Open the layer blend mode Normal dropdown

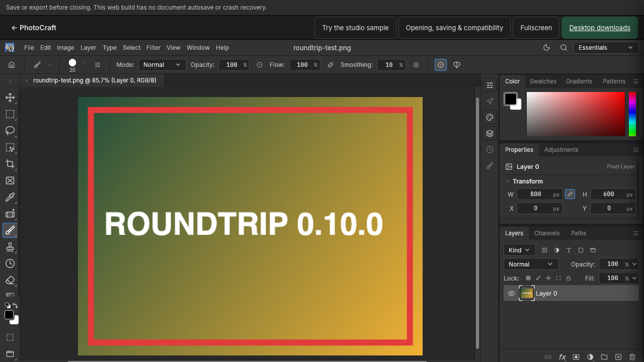pyautogui.click(x=531, y=264)
